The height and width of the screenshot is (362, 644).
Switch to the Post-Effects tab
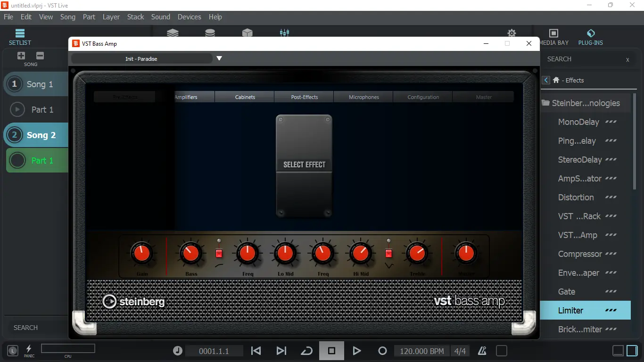tap(305, 97)
